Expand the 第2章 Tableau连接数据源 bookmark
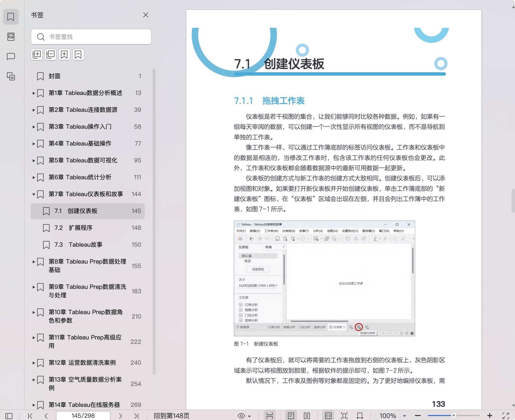The width and height of the screenshot is (515, 420). [x=33, y=110]
